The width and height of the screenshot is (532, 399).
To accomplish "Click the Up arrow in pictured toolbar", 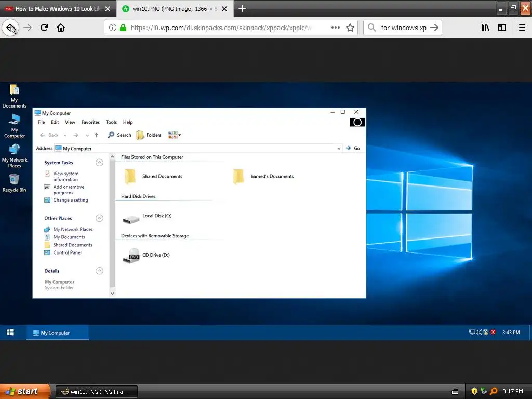I will [x=96, y=135].
